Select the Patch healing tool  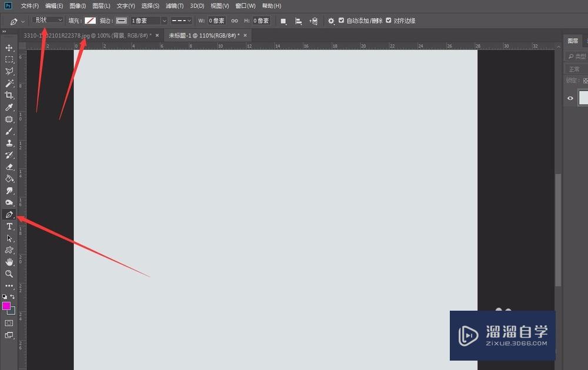(9, 119)
